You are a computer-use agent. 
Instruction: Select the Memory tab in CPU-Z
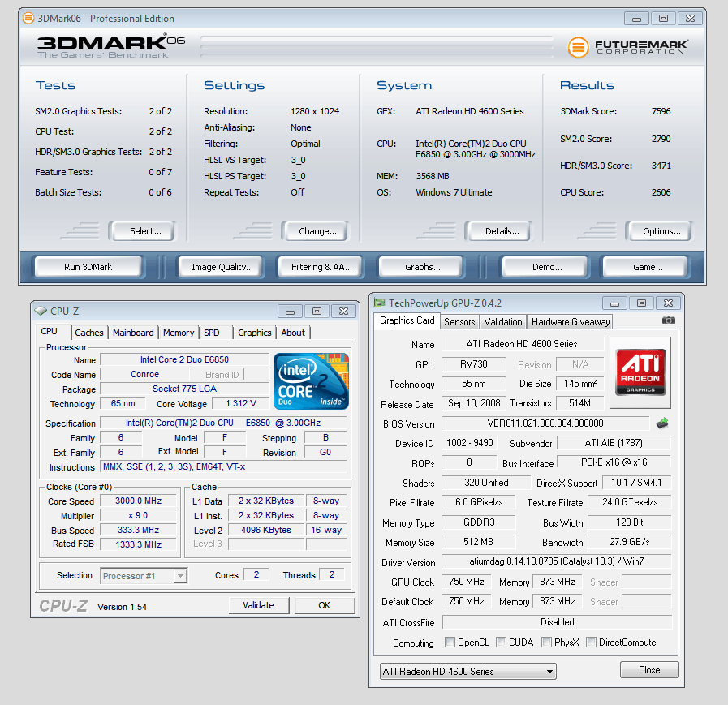[x=179, y=333]
